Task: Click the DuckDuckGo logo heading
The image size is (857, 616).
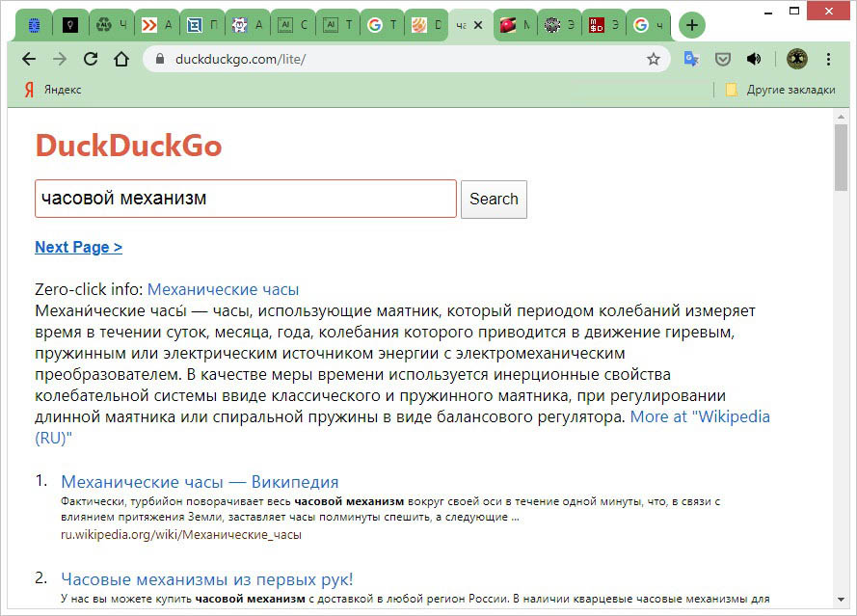Action: pos(128,146)
